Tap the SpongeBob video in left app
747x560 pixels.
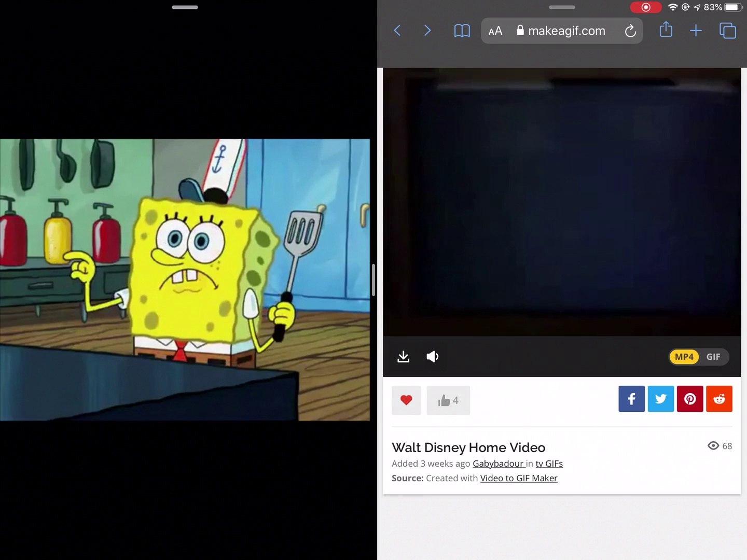click(x=185, y=279)
